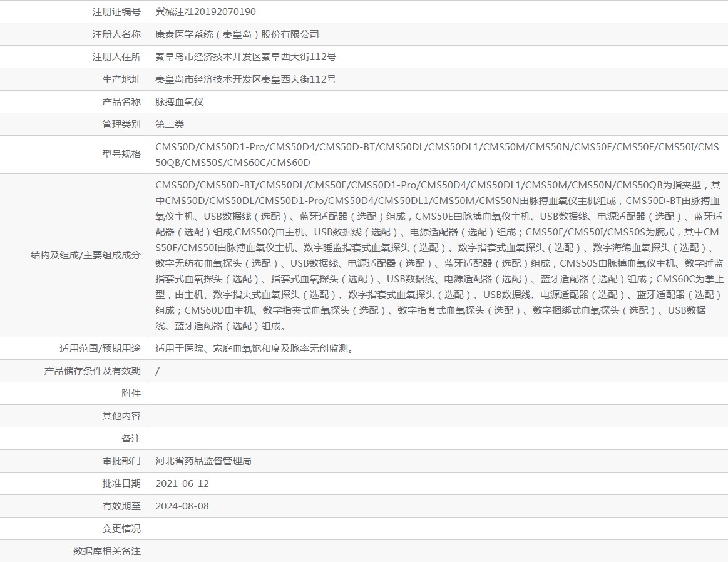Select the 注册证编号 label cell

point(74,12)
